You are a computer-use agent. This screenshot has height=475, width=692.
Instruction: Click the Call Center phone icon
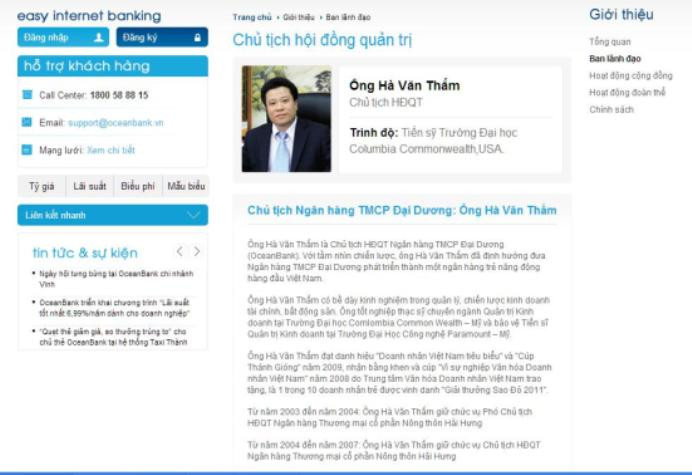pyautogui.click(x=27, y=94)
